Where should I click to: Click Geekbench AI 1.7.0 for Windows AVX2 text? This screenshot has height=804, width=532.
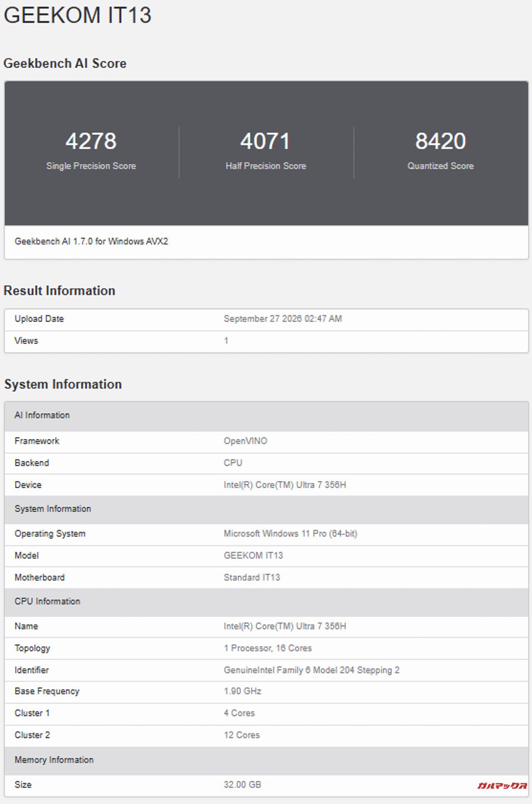(91, 241)
